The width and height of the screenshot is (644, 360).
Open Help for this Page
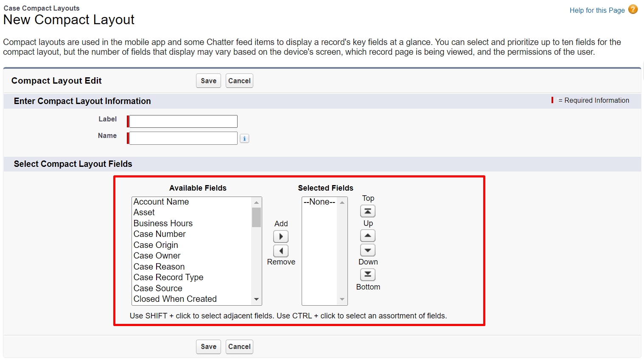click(x=597, y=10)
